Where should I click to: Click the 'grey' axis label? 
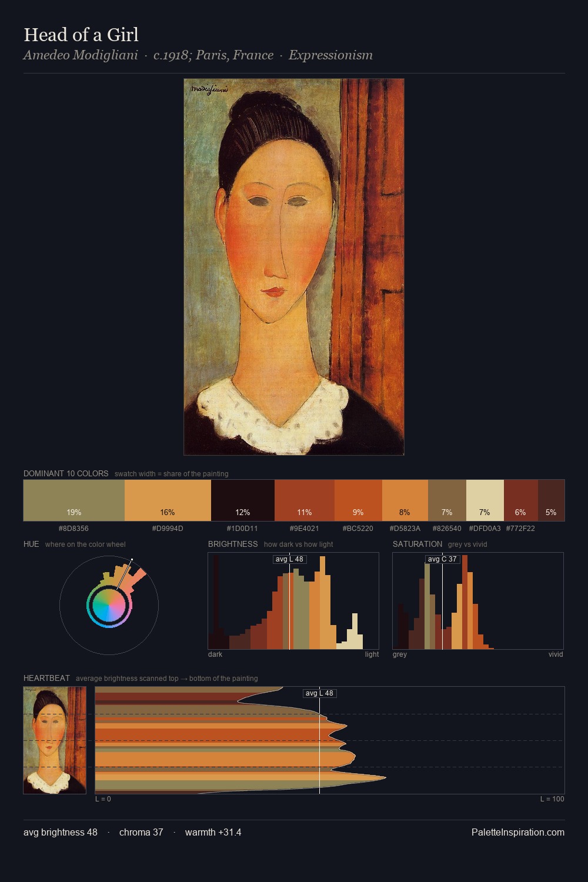(400, 654)
